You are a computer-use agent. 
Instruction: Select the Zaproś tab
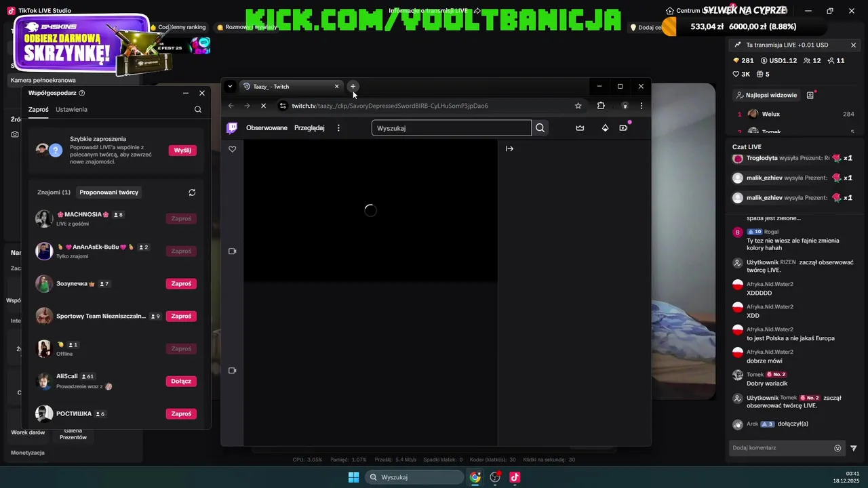pyautogui.click(x=38, y=109)
